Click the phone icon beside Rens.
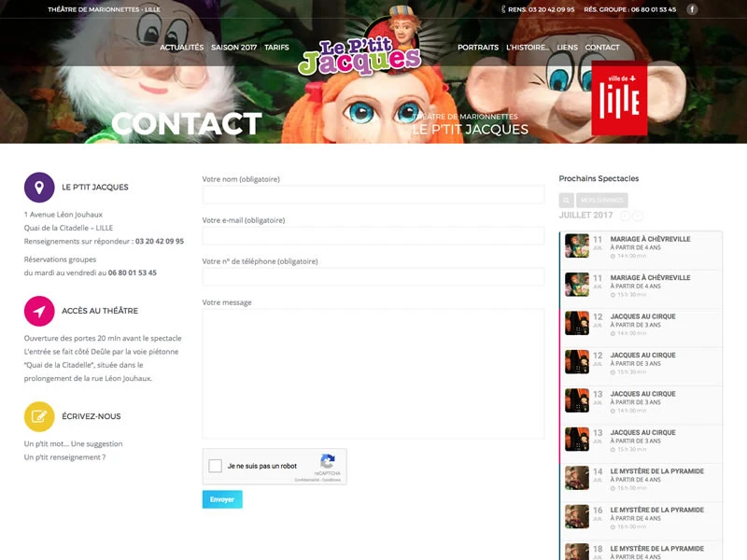This screenshot has height=560, width=747. [503, 9]
